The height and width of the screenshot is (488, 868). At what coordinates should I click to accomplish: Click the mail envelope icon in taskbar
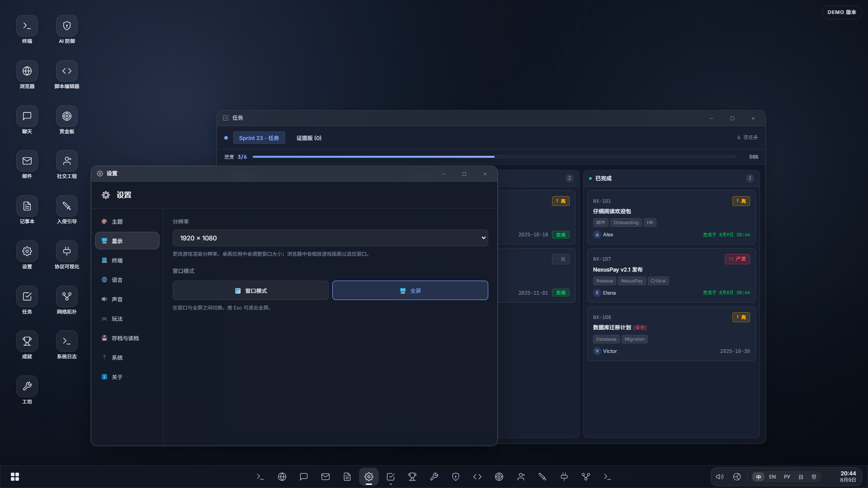[x=325, y=477]
